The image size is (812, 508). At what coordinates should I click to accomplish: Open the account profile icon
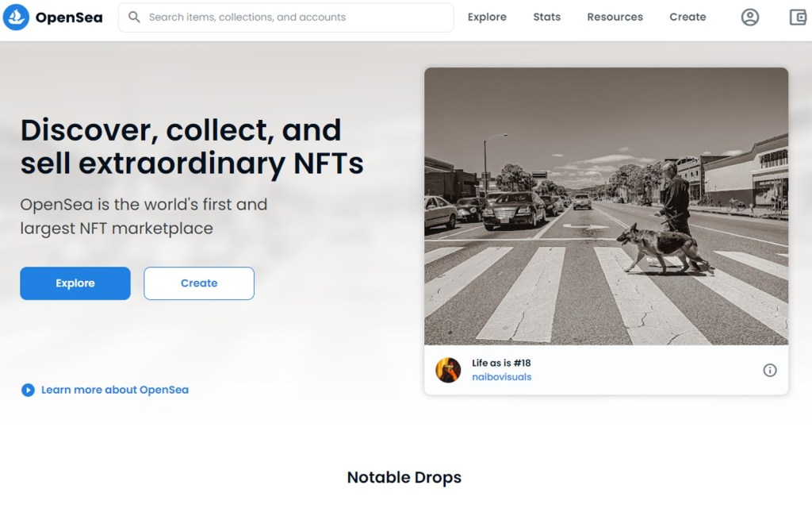pos(750,17)
